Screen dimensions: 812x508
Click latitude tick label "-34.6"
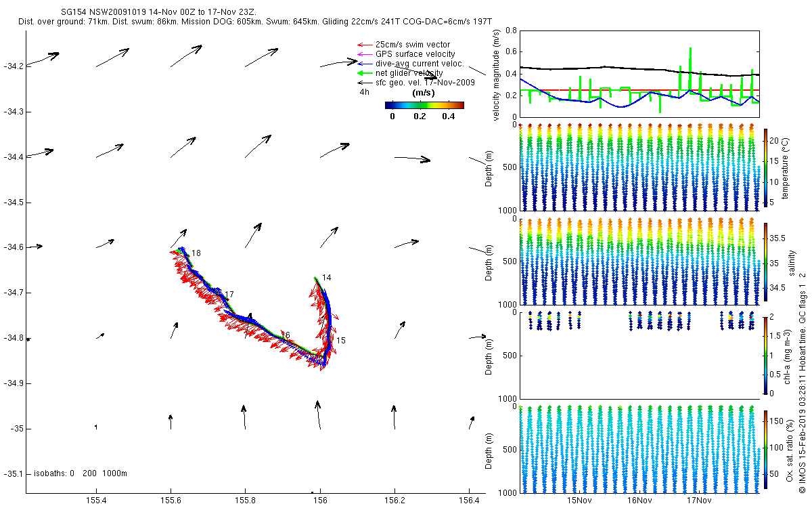14,247
